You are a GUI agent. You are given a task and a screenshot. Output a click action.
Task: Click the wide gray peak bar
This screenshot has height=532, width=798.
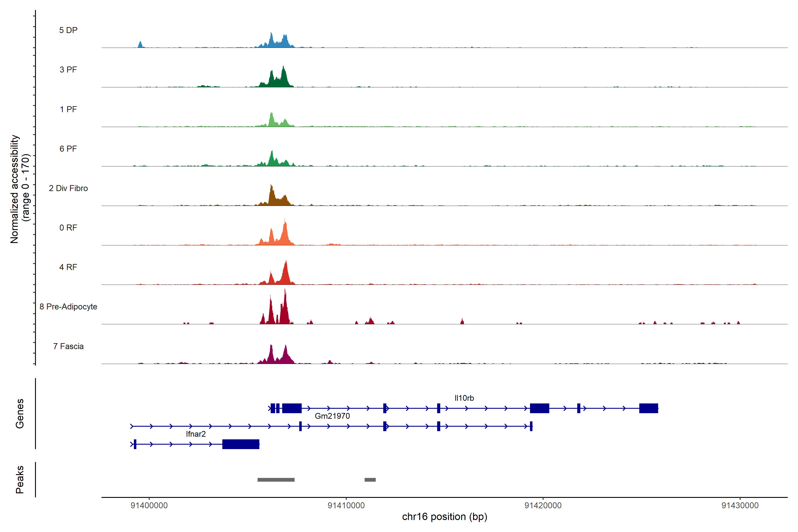(x=276, y=480)
